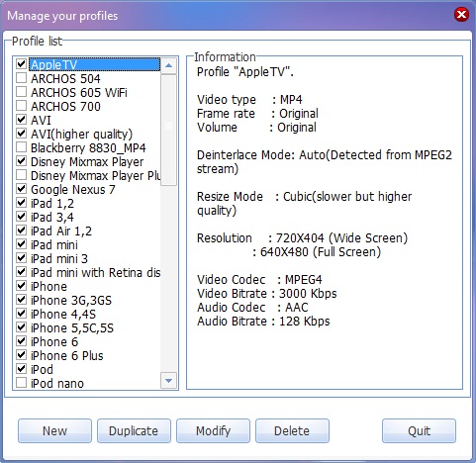476x463 pixels.
Task: Tick the ARCHOS 605 WiFi checkbox
Action: coord(22,92)
